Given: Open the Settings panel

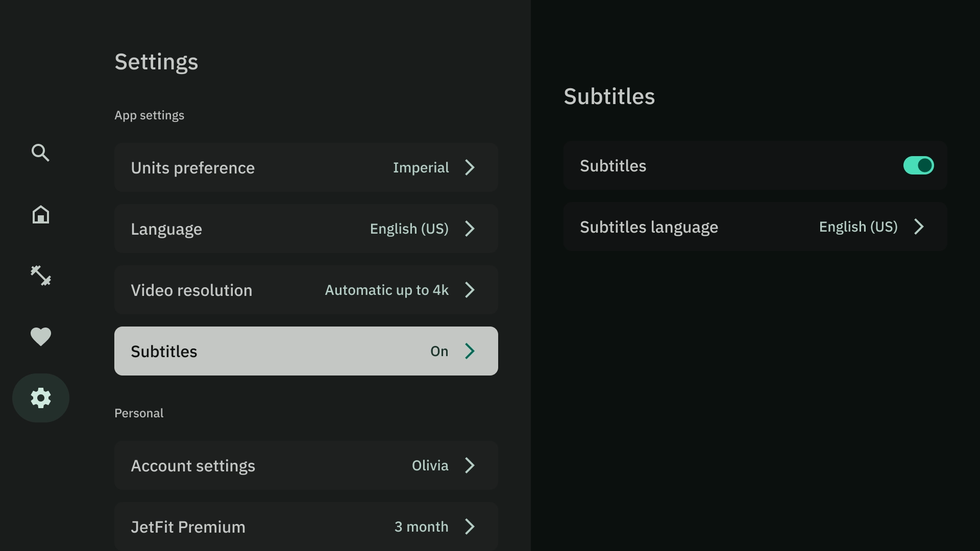Looking at the screenshot, I should [x=40, y=397].
